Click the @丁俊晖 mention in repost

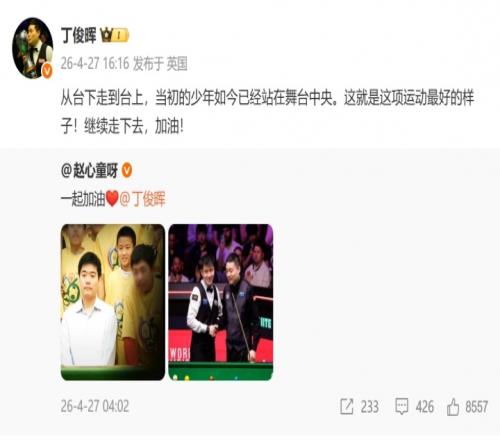click(x=142, y=199)
